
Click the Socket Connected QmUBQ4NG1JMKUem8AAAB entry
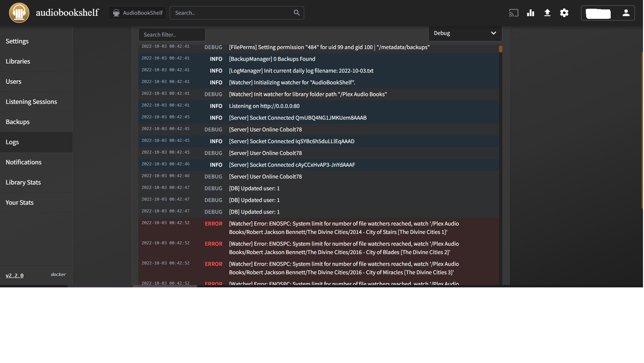click(318, 118)
